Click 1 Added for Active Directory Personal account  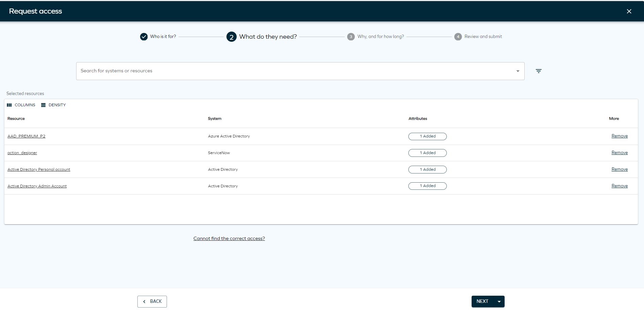pos(427,169)
